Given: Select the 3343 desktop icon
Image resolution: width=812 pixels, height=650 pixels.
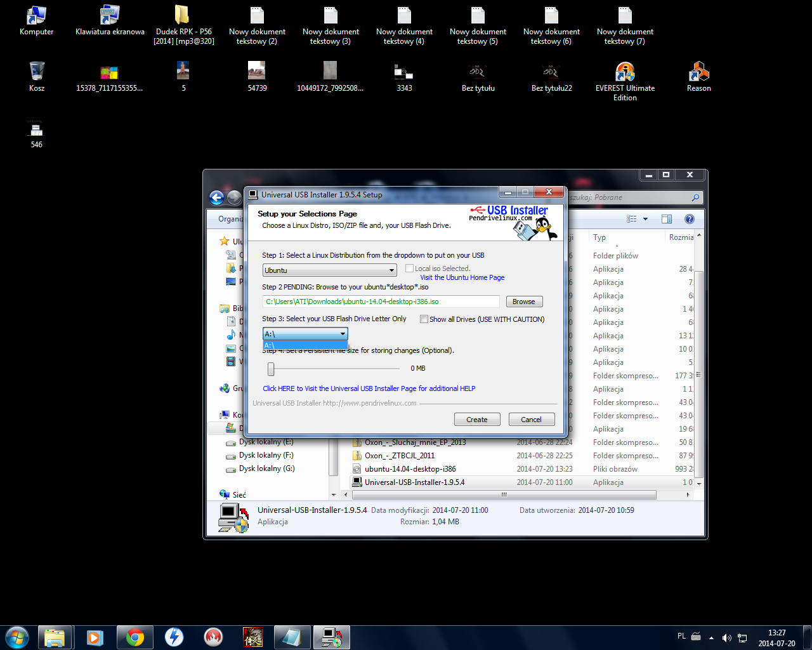Looking at the screenshot, I should (x=404, y=77).
